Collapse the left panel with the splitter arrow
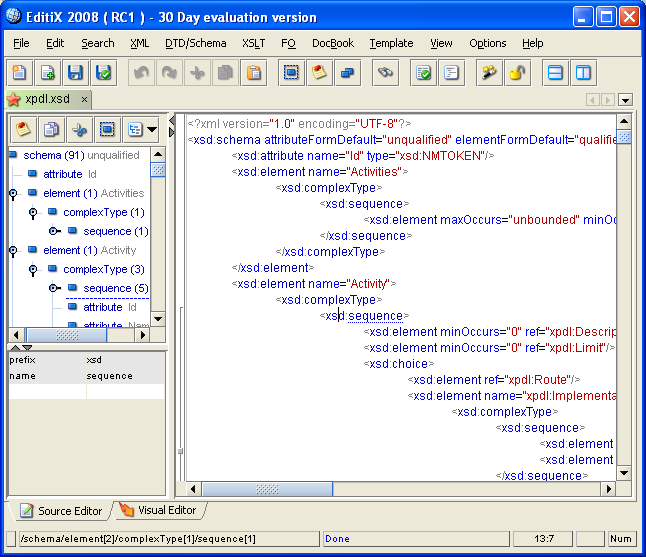This screenshot has height=557, width=646. coord(172,121)
